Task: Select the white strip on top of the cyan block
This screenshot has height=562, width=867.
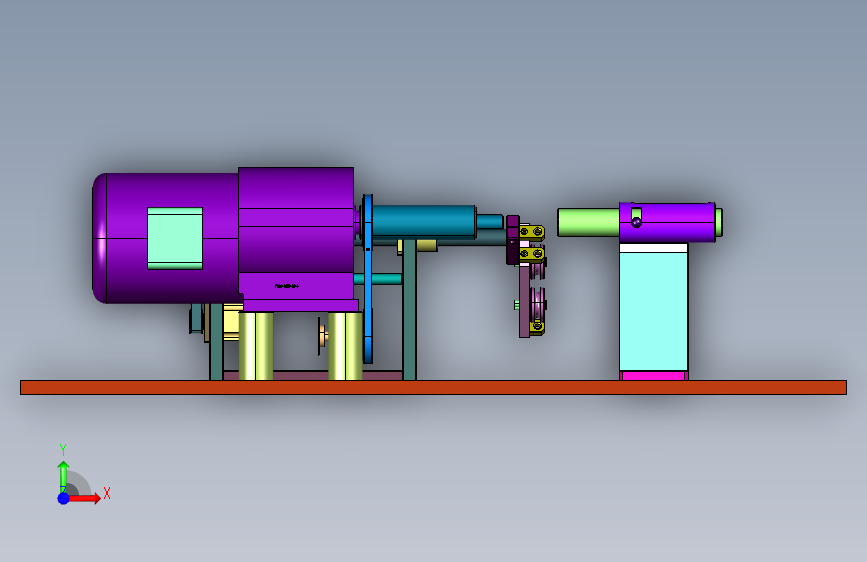Action: tap(654, 248)
